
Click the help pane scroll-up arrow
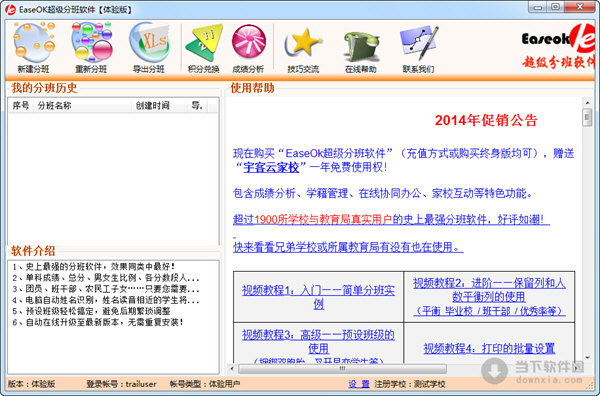[x=587, y=103]
